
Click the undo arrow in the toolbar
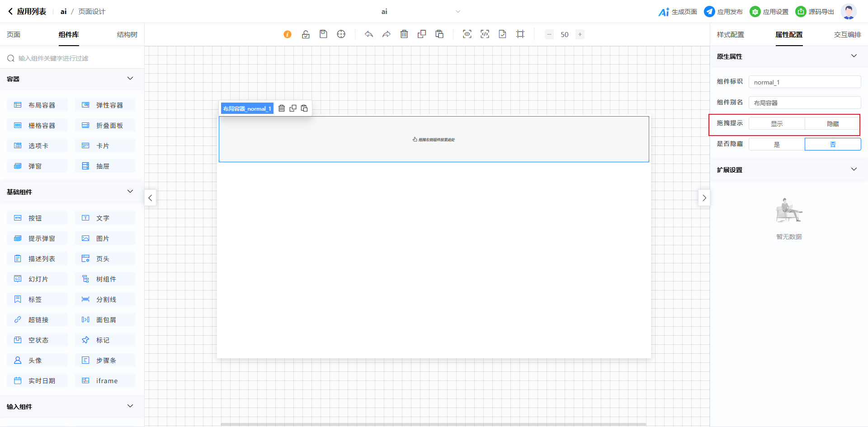tap(369, 34)
